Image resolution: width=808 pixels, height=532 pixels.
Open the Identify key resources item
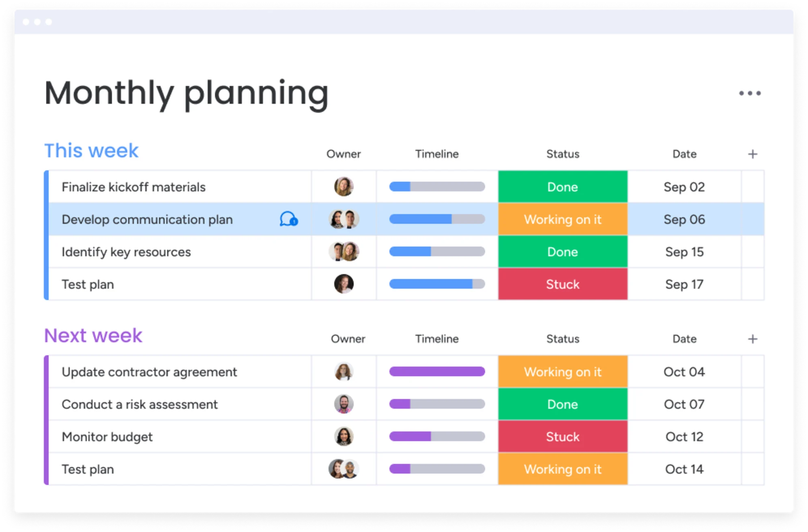[126, 252]
